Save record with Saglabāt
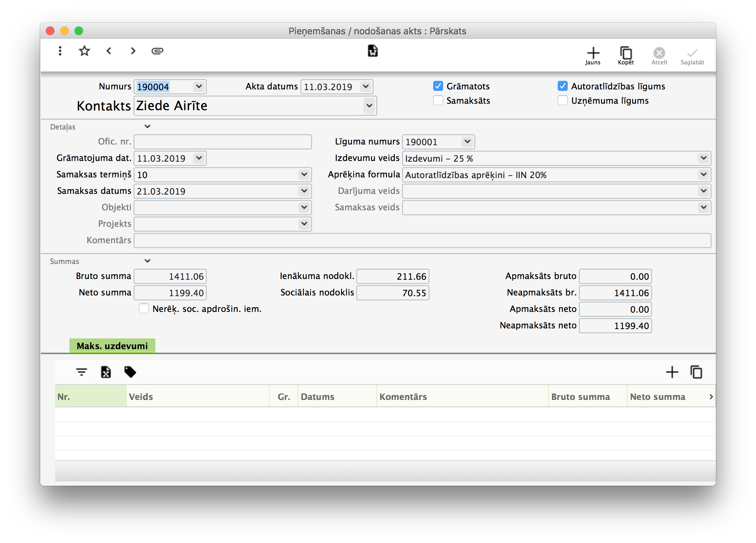Viewport: 756px width, 543px height. click(x=692, y=56)
